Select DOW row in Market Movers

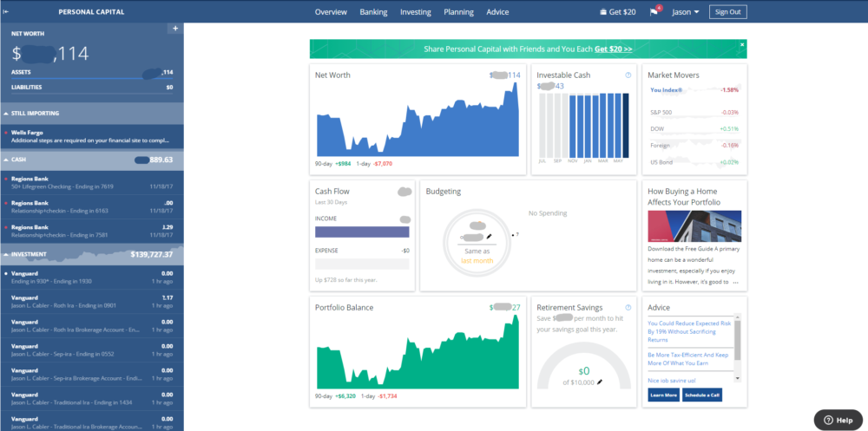pyautogui.click(x=694, y=129)
